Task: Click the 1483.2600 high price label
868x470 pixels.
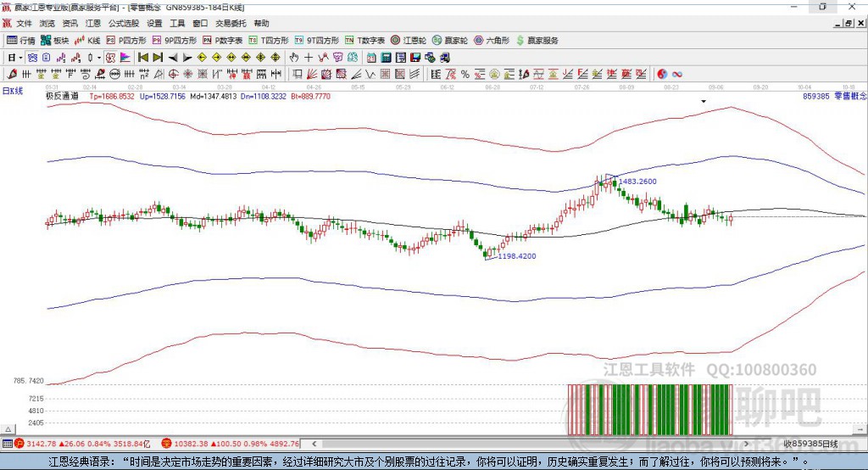Action: [x=637, y=182]
